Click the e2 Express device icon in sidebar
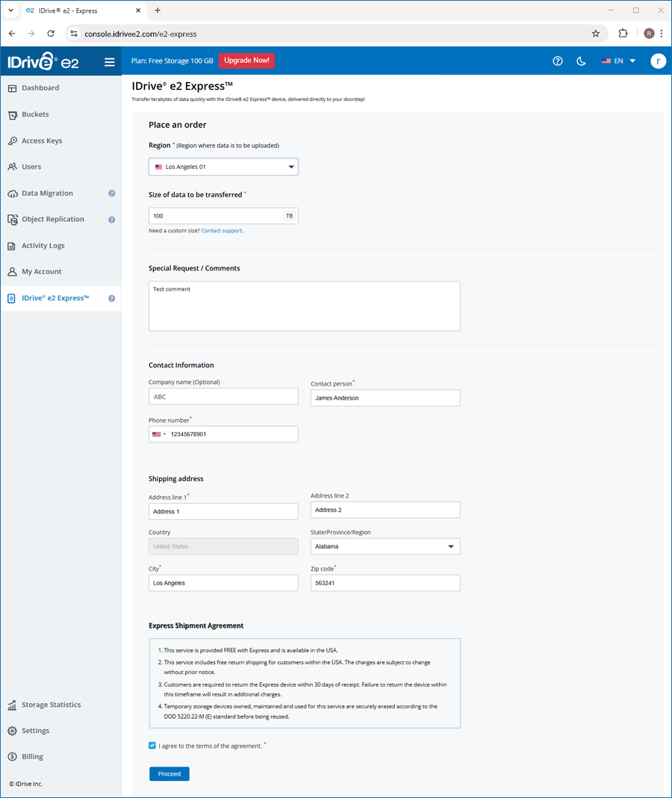The height and width of the screenshot is (798, 672). [12, 298]
